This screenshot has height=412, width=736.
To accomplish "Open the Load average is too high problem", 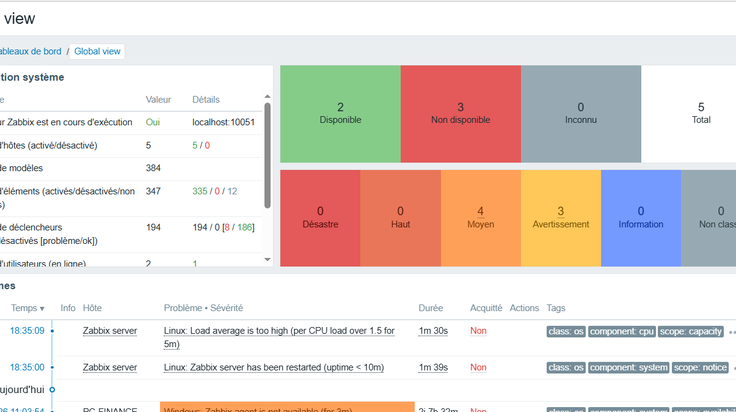I will [279, 337].
